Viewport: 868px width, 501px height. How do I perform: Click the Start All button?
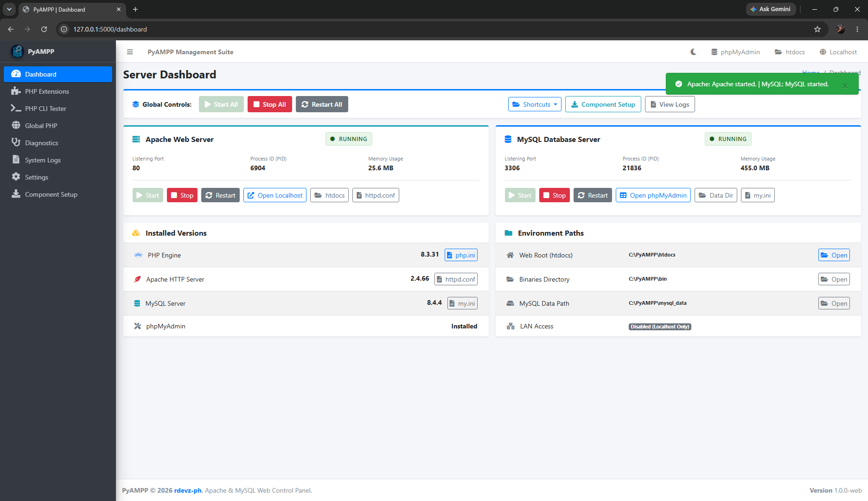(221, 104)
